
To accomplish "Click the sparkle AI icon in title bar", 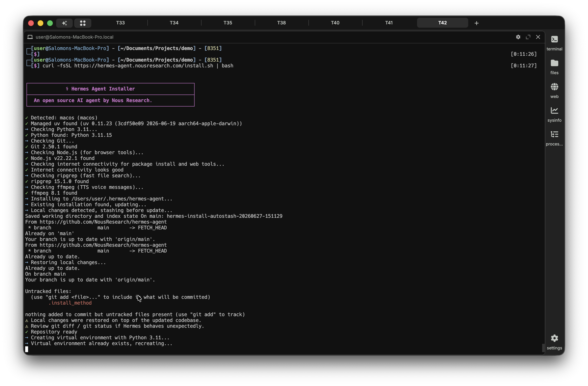I will pyautogui.click(x=64, y=23).
